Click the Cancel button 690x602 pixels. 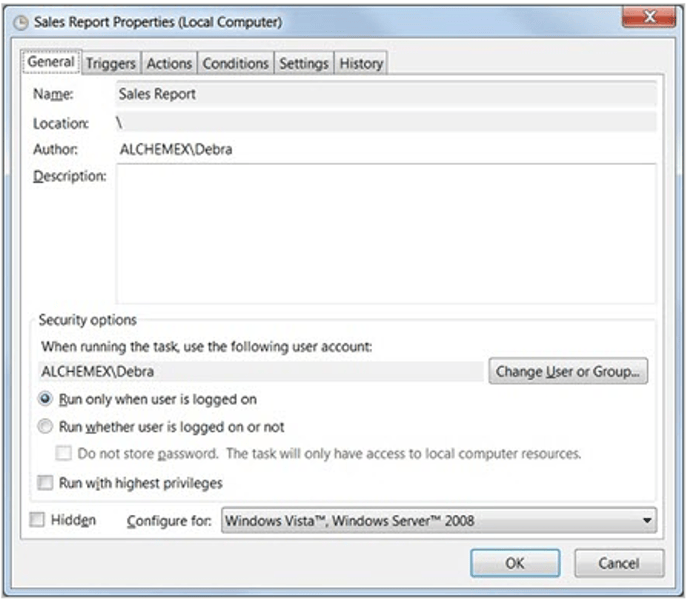619,563
